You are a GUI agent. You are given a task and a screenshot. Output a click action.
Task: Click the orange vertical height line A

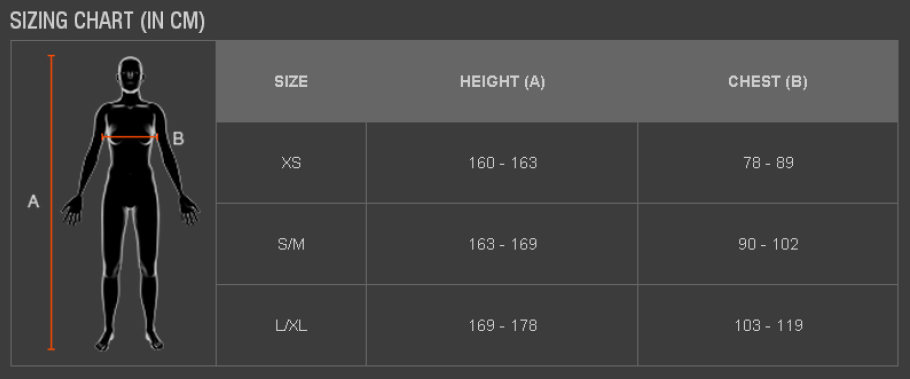[51, 203]
